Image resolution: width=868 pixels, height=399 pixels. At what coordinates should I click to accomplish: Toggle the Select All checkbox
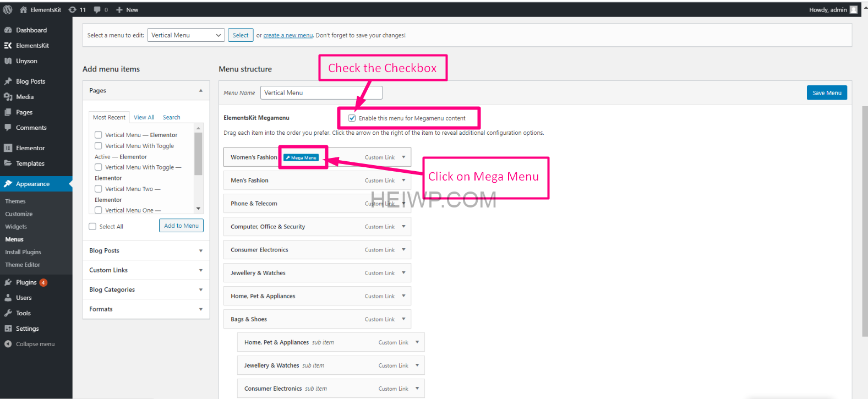92,227
